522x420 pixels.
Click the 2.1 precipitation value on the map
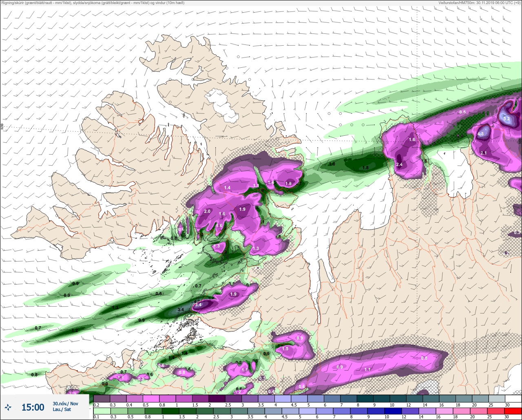(x=484, y=153)
